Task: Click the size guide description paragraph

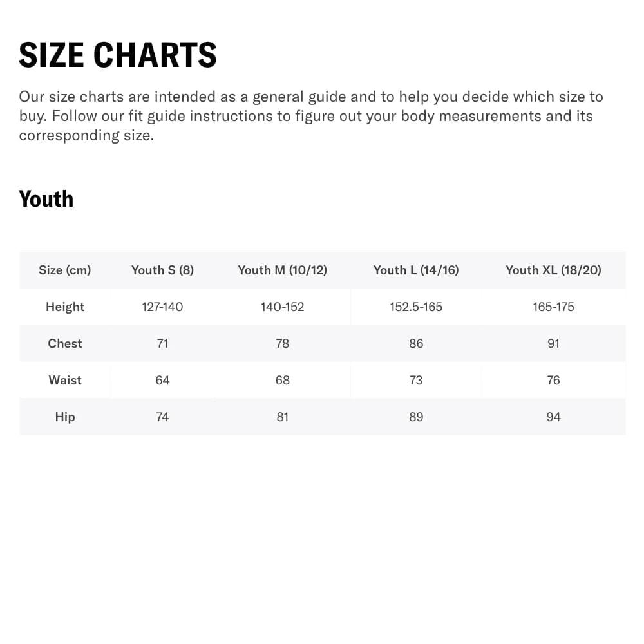Action: coord(311,116)
